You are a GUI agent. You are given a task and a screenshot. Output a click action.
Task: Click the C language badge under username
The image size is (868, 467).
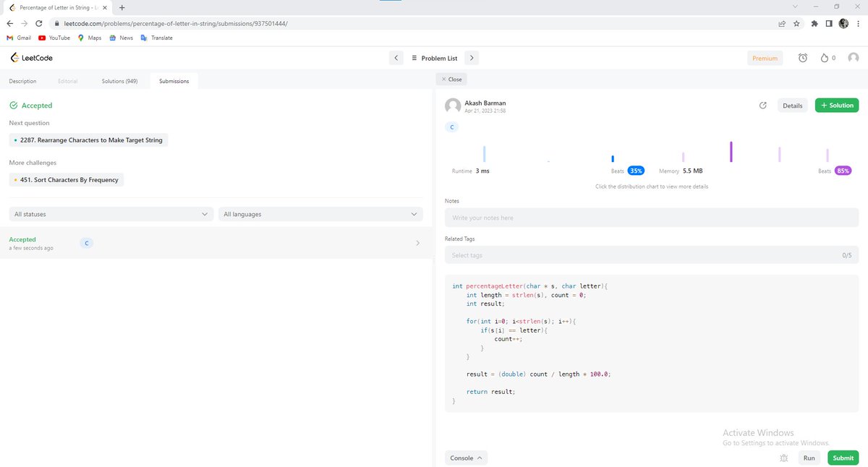coord(452,127)
